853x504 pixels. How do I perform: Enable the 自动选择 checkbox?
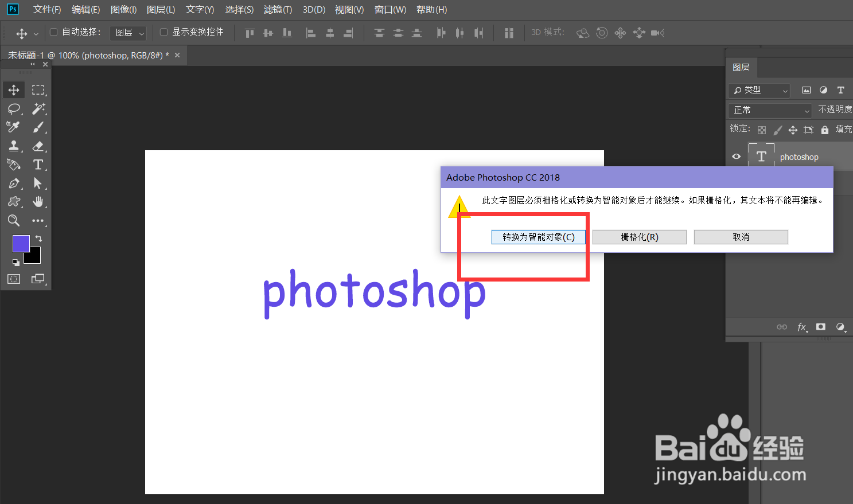[54, 32]
